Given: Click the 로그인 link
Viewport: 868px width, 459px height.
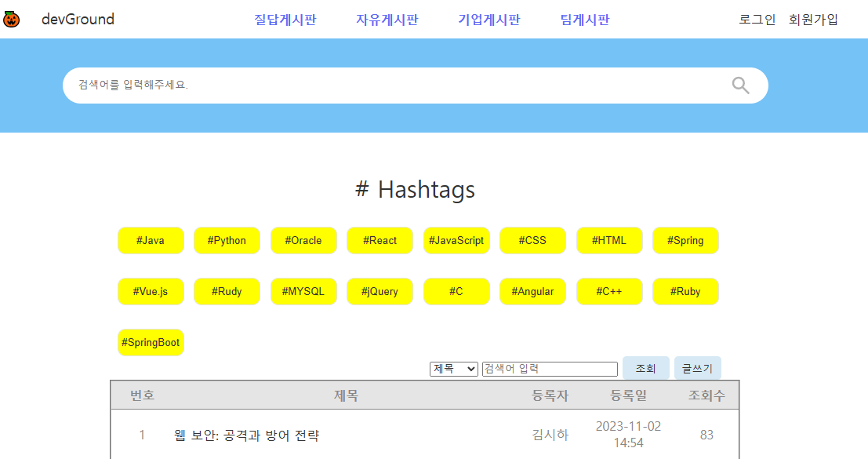Looking at the screenshot, I should coord(757,20).
